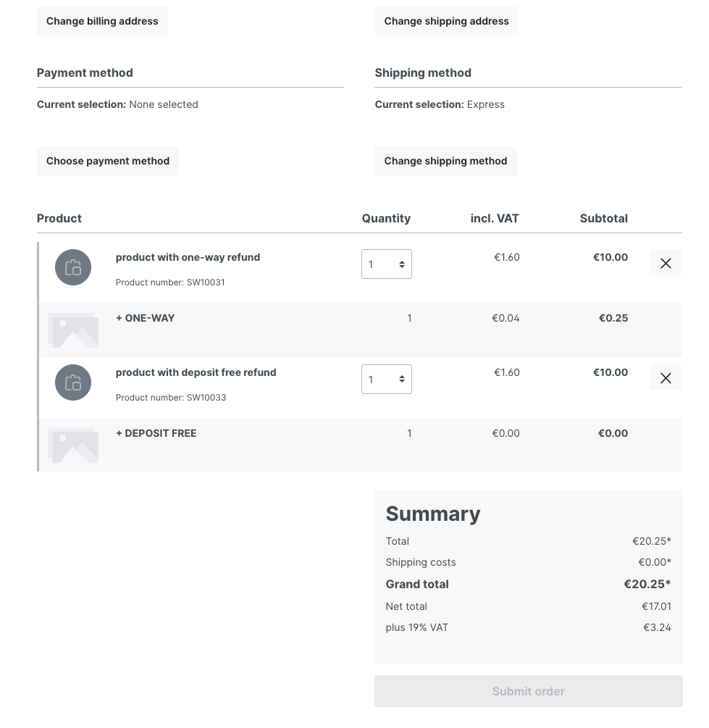This screenshot has width=709, height=728.
Task: Click Change shipping address button
Action: (446, 21)
